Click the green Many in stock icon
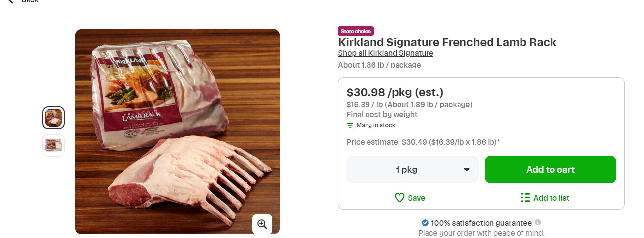Viewport: 644px width, 238px height. 350,125
